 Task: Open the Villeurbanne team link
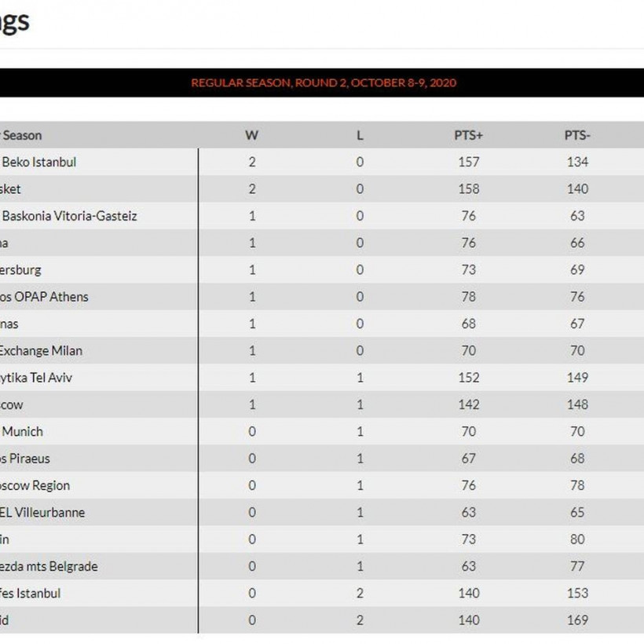click(42, 512)
